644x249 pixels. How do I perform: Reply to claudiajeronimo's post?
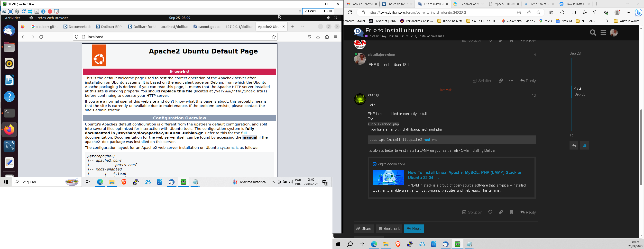[x=528, y=81]
